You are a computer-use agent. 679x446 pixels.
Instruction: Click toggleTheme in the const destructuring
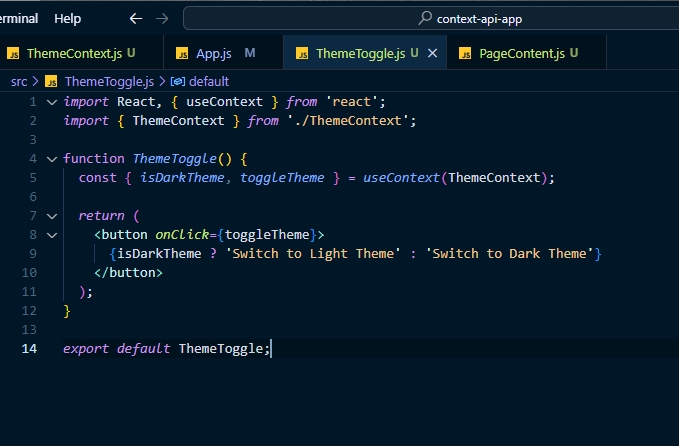coord(282,178)
